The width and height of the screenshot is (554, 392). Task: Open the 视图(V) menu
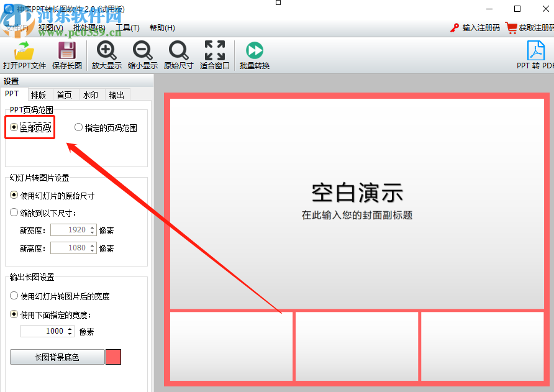tap(50, 27)
